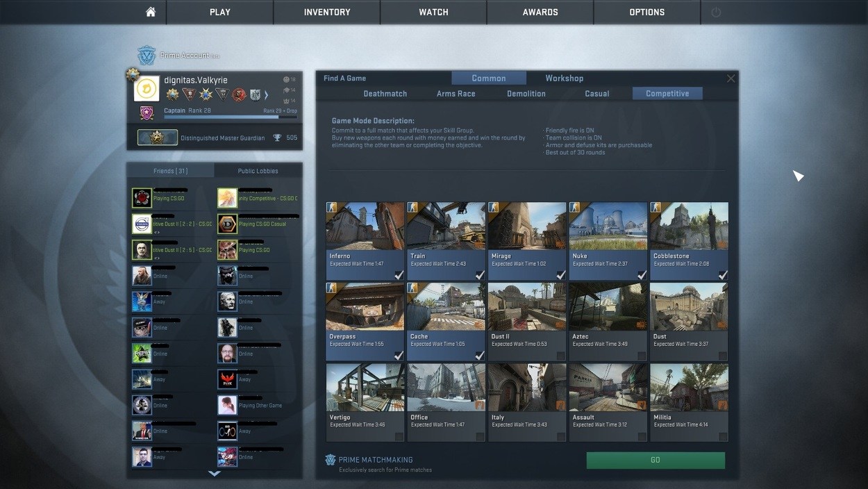This screenshot has height=489, width=868.
Task: Choose the Casual game mode
Action: (x=597, y=94)
